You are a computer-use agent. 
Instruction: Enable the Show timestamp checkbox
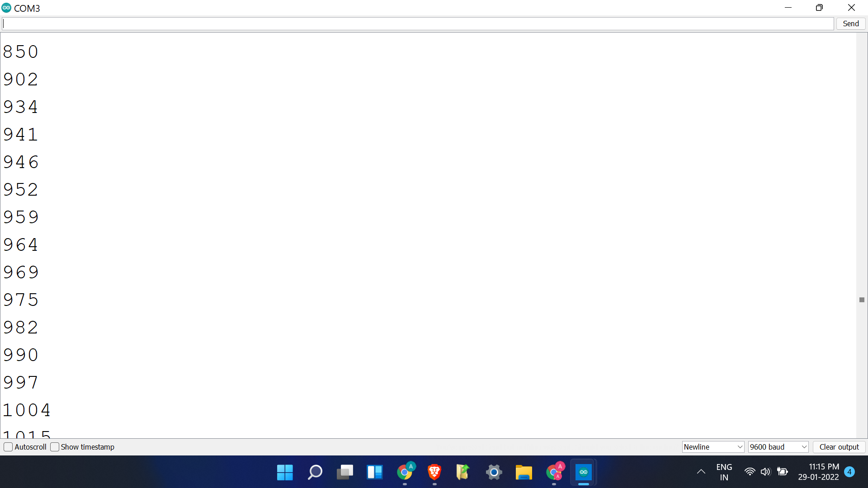tap(55, 447)
